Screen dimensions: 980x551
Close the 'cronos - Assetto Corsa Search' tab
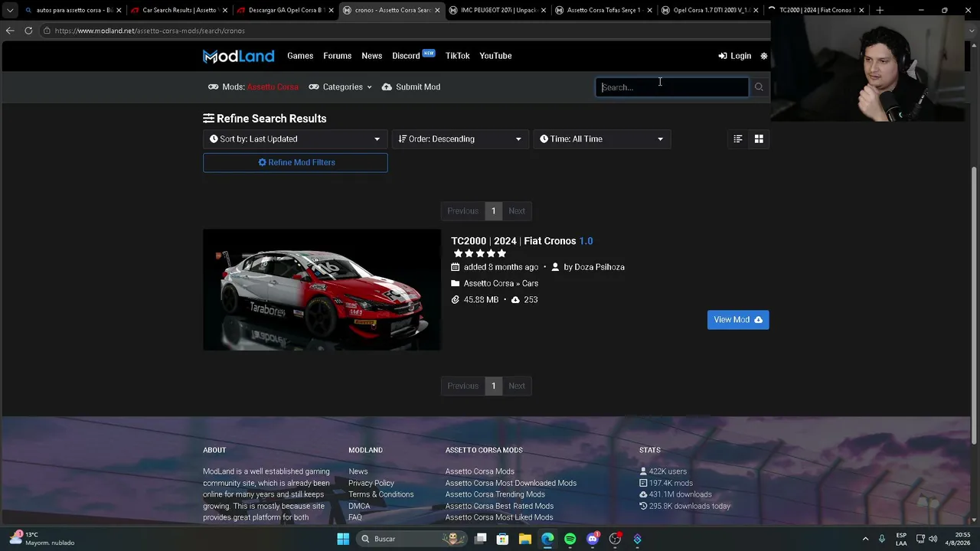[x=437, y=10]
